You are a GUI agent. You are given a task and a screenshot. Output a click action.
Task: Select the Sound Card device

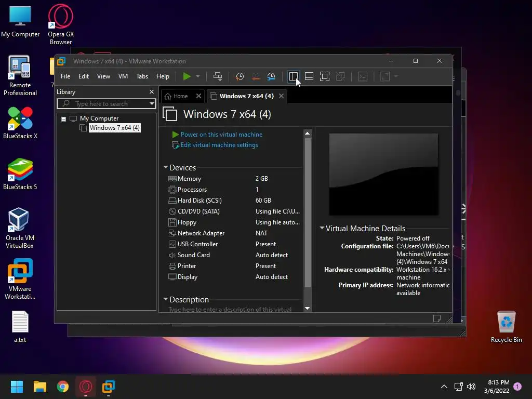pos(233,255)
